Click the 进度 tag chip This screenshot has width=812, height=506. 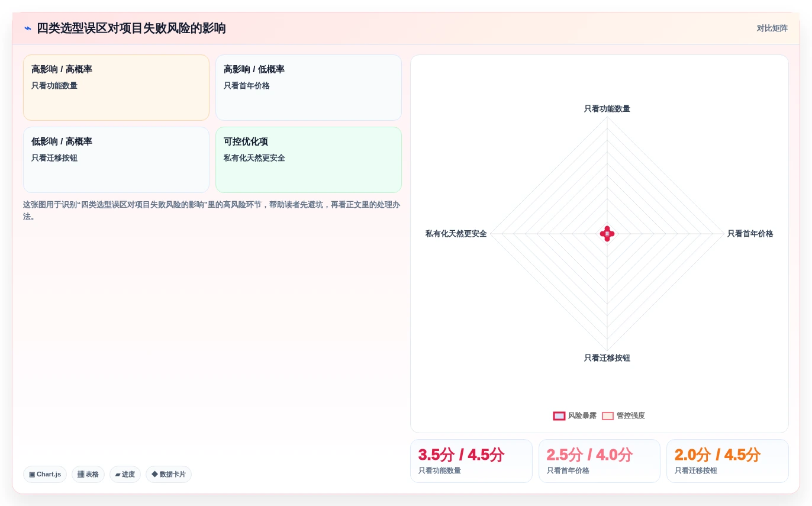[x=125, y=475]
